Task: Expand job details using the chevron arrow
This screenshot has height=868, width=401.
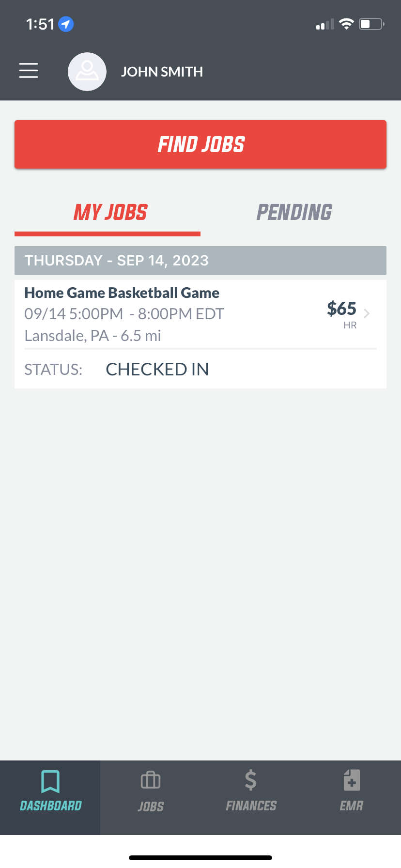Action: (367, 313)
